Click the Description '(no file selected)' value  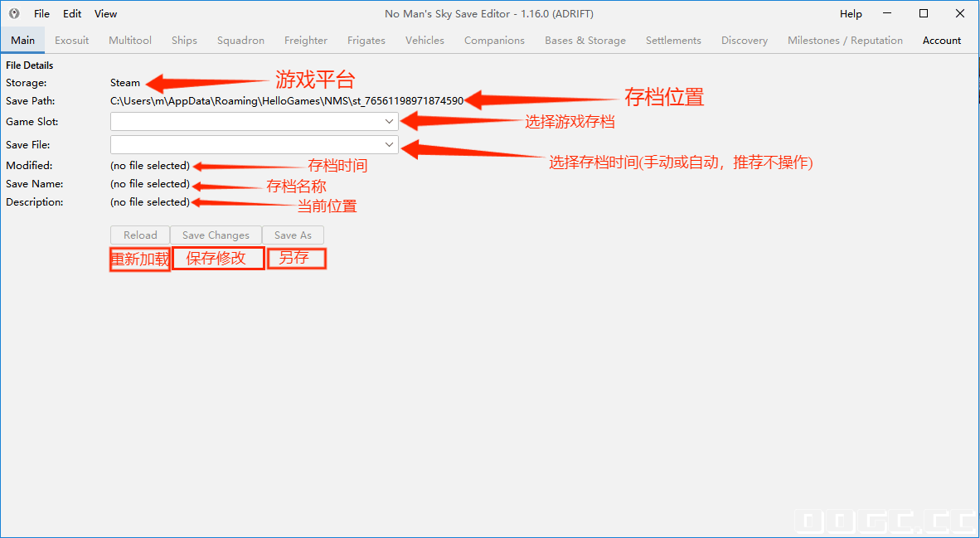[150, 201]
